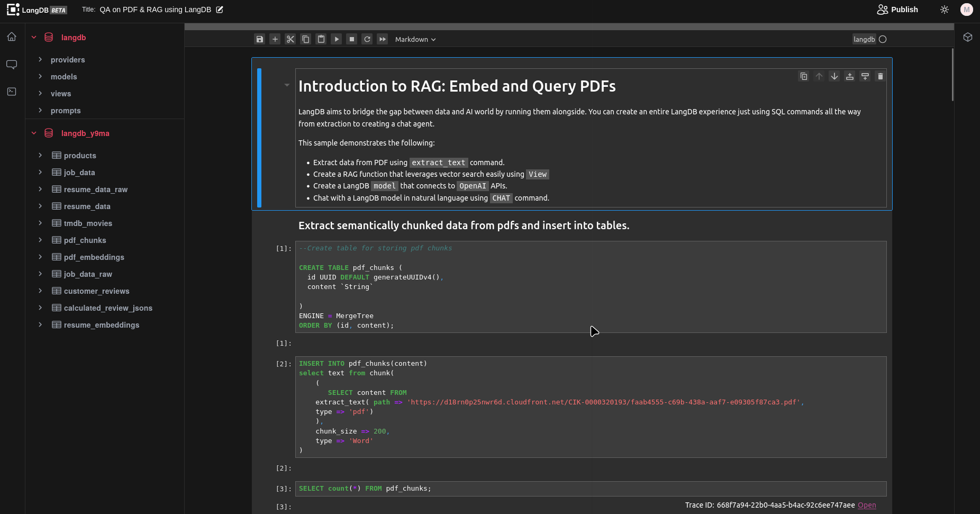980x514 pixels.
Task: Click the notebook title text
Action: point(155,10)
